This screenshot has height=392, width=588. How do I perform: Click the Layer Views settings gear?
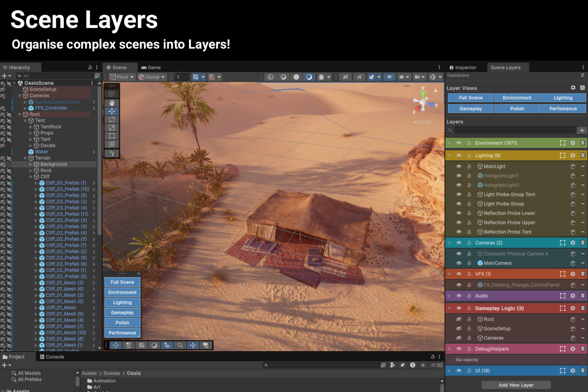click(573, 87)
